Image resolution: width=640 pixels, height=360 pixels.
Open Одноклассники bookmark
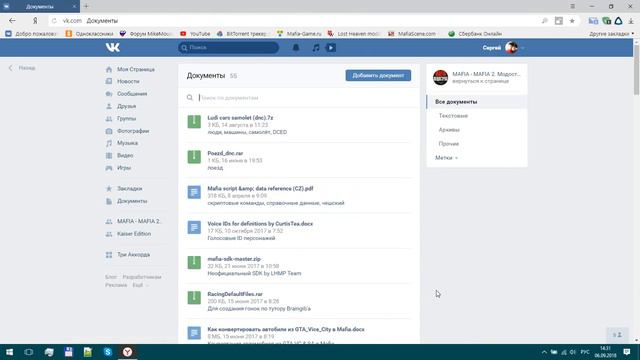click(89, 34)
